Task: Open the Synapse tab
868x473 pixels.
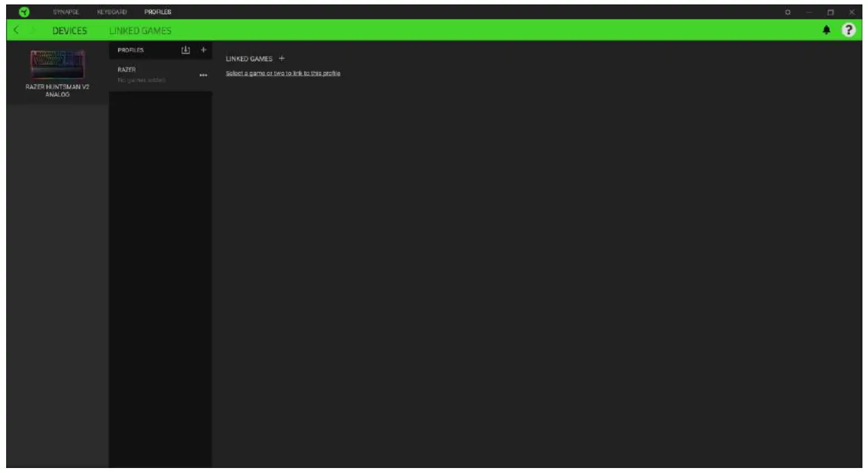Action: coord(66,12)
